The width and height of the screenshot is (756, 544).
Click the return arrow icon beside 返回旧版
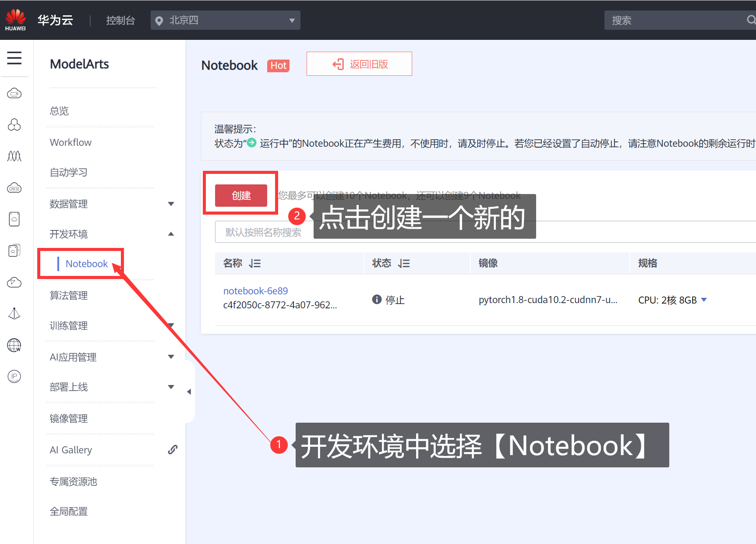click(x=338, y=64)
